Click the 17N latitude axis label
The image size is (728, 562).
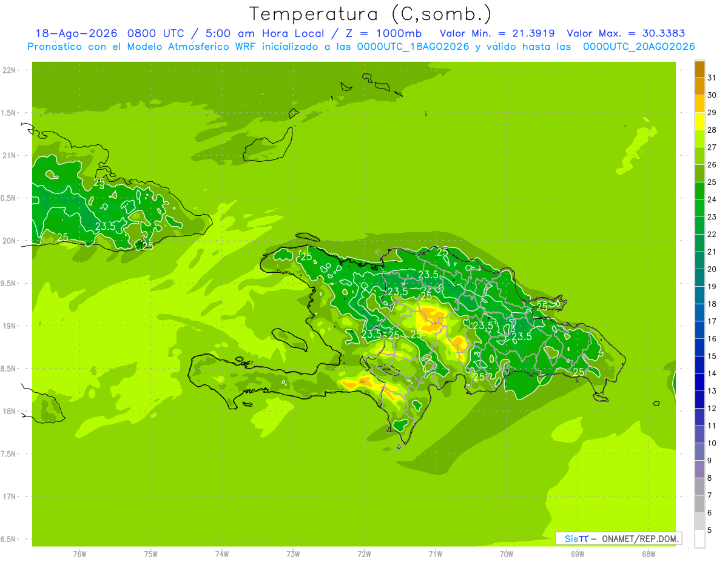(9, 497)
